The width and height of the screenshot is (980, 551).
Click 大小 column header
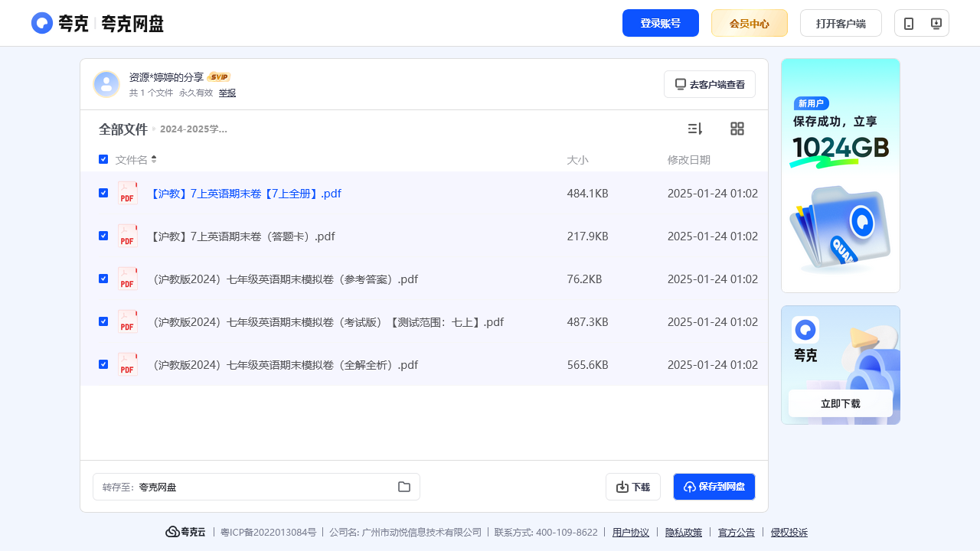[x=577, y=160]
